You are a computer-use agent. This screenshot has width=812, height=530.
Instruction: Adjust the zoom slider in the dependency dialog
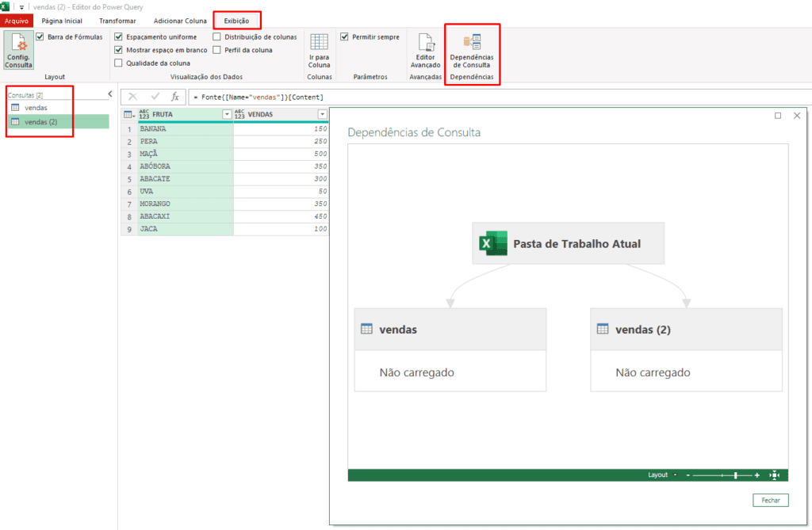tap(735, 475)
